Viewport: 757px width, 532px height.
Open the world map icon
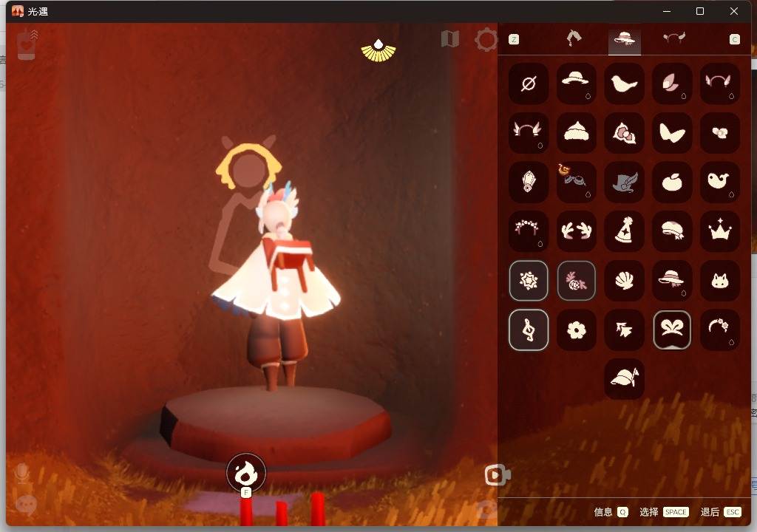[450, 39]
